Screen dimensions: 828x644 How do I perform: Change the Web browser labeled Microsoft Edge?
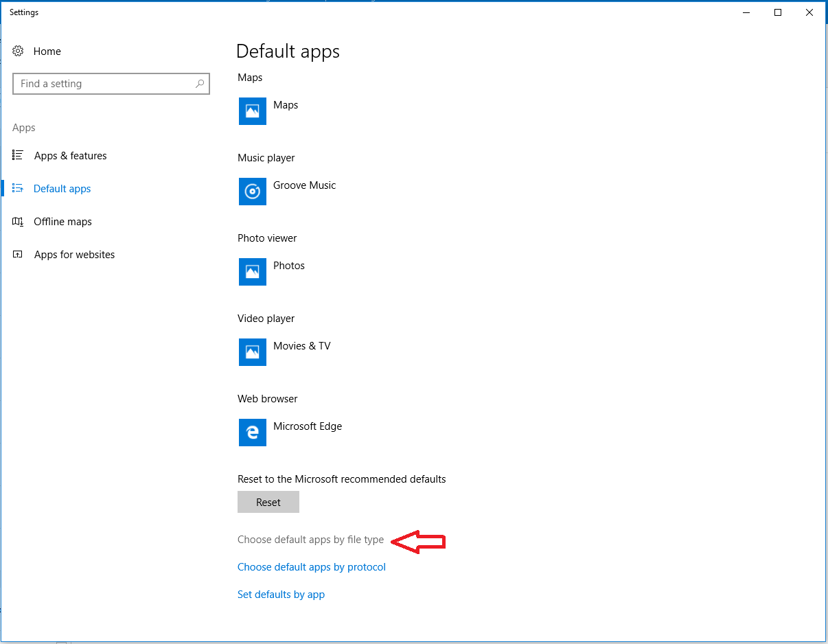tap(307, 426)
